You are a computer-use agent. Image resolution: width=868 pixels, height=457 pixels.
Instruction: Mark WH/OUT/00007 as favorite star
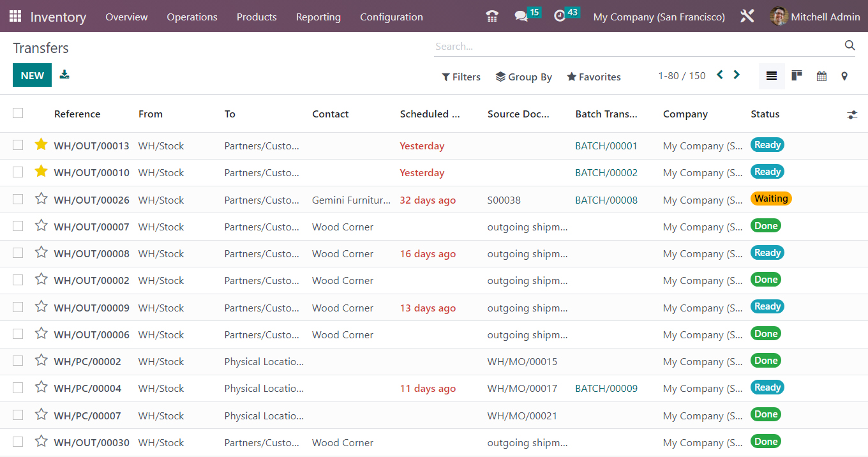(x=41, y=226)
